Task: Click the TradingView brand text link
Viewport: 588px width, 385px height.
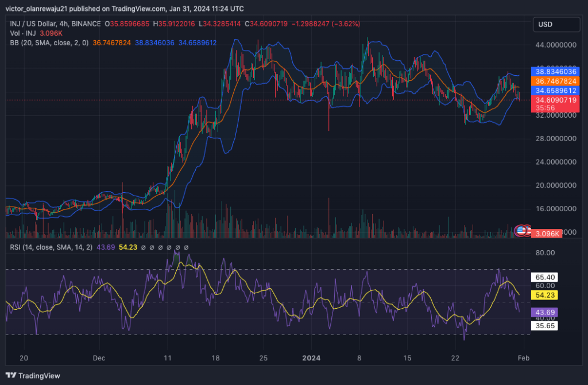Action: 39,376
